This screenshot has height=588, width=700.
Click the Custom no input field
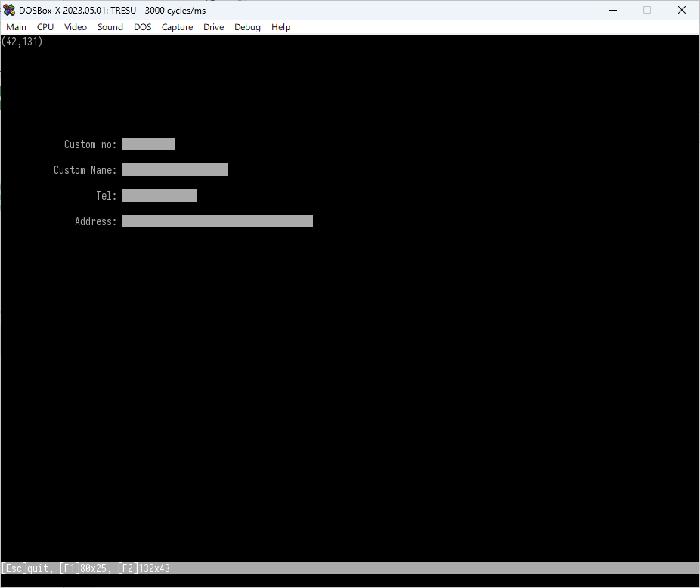pos(148,144)
